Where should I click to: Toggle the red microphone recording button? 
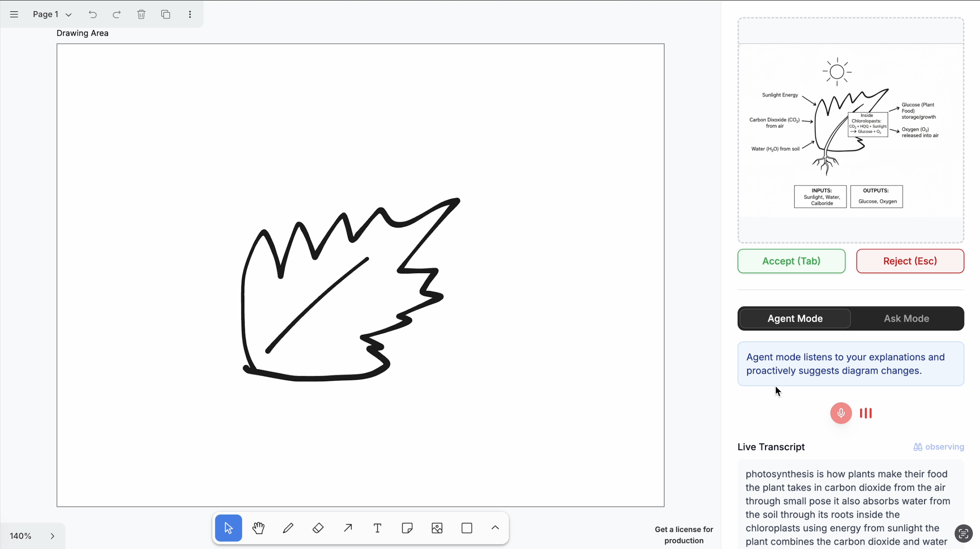[x=841, y=413]
